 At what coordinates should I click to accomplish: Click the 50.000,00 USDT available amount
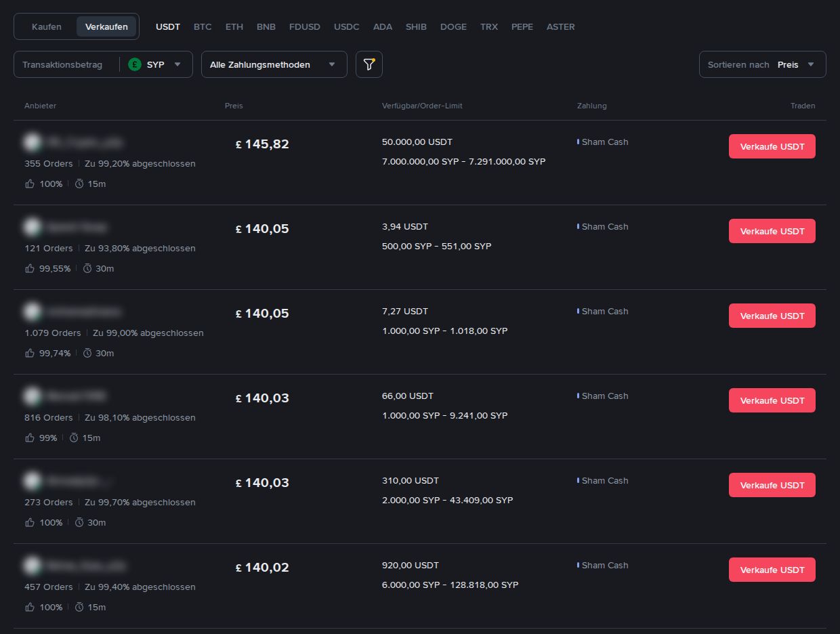tap(417, 142)
